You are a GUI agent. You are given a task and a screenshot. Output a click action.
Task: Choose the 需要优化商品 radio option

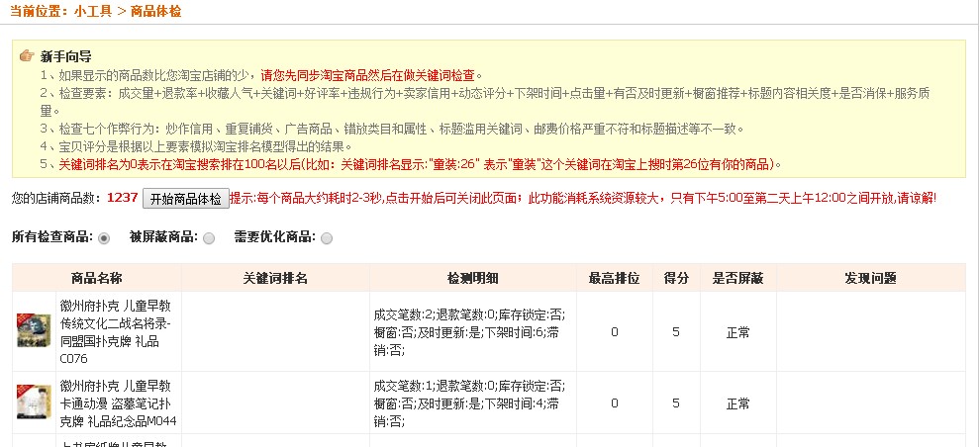tap(327, 238)
